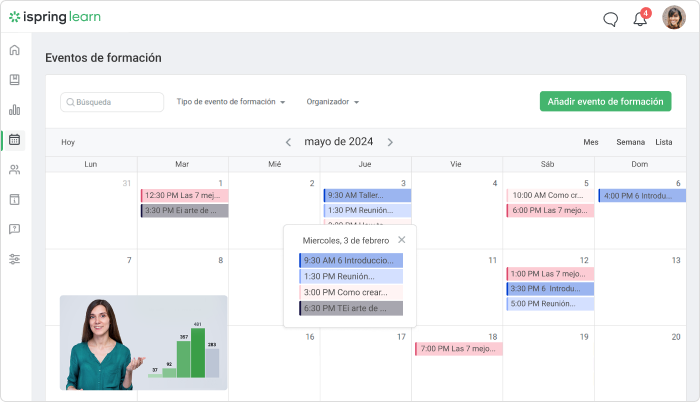Open 7:00 PM Las 7 mejo... event
The width and height of the screenshot is (700, 402).
(459, 349)
